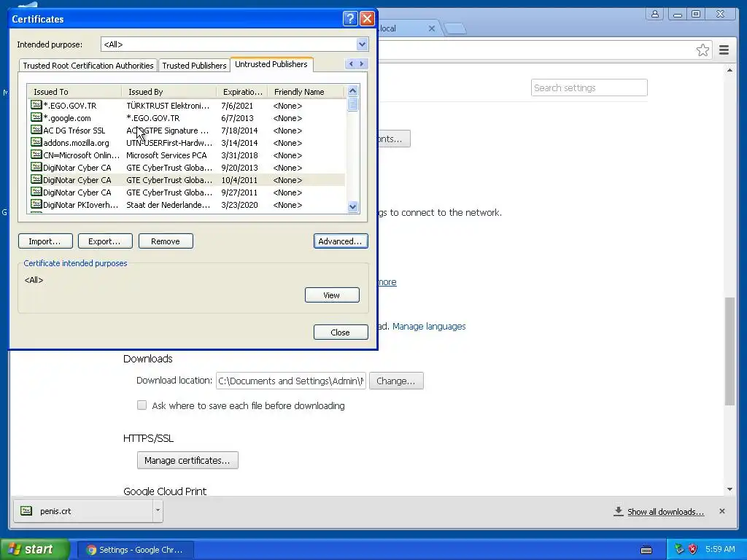Click penis.crt file icon in downloads bar
This screenshot has width=747, height=560.
point(27,511)
